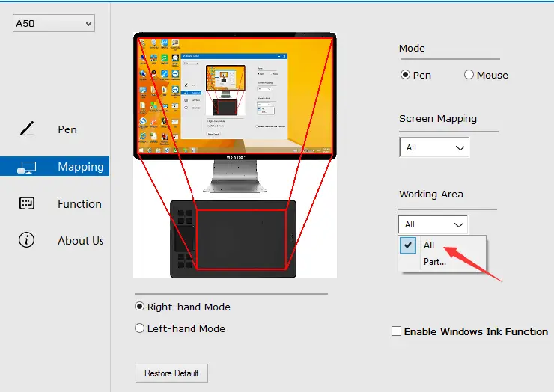Click the Pen pencil icon in sidebar

click(x=27, y=129)
